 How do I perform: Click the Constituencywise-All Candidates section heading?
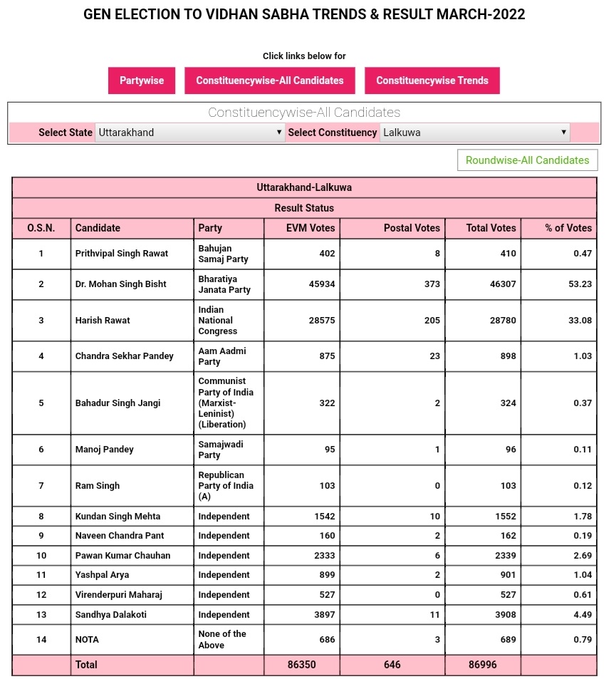[304, 113]
